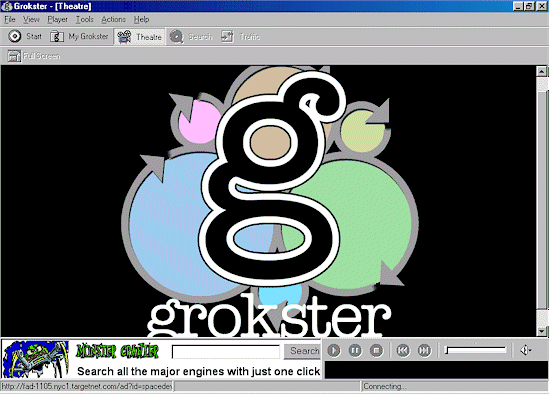Click the Connecting... status text
Image resolution: width=550 pixels, height=395 pixels.
pos(384,386)
